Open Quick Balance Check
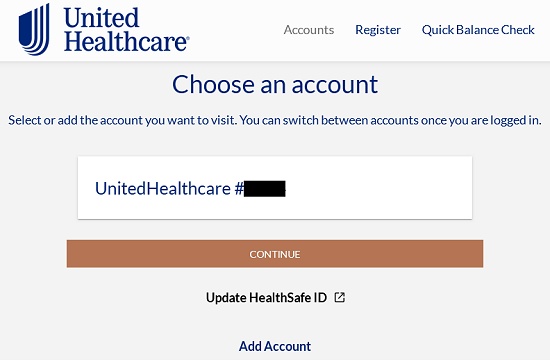 tap(478, 30)
